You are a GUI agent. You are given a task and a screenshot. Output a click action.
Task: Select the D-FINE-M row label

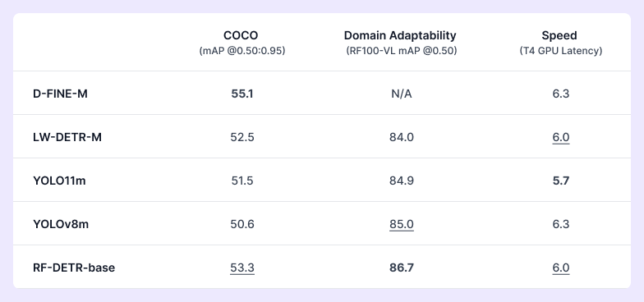point(60,94)
